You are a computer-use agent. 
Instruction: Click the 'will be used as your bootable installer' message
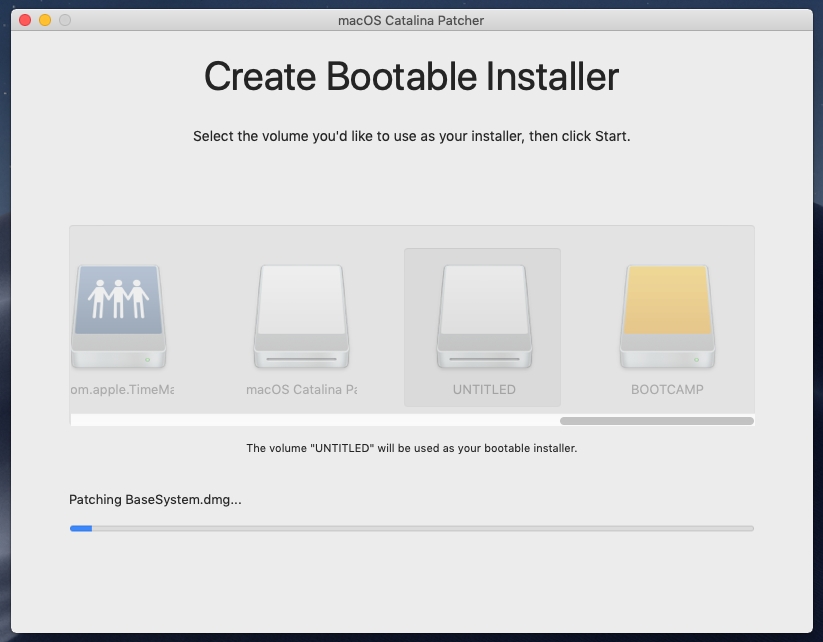tap(412, 448)
